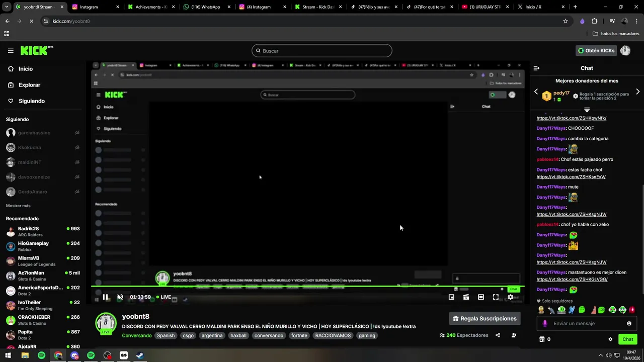
Task: Pause the live stream
Action: tap(105, 297)
